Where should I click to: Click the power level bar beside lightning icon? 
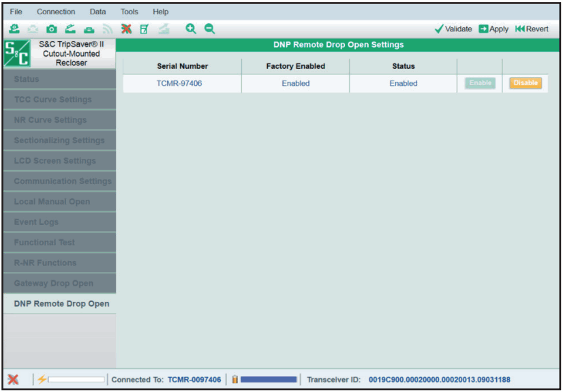coord(76,380)
